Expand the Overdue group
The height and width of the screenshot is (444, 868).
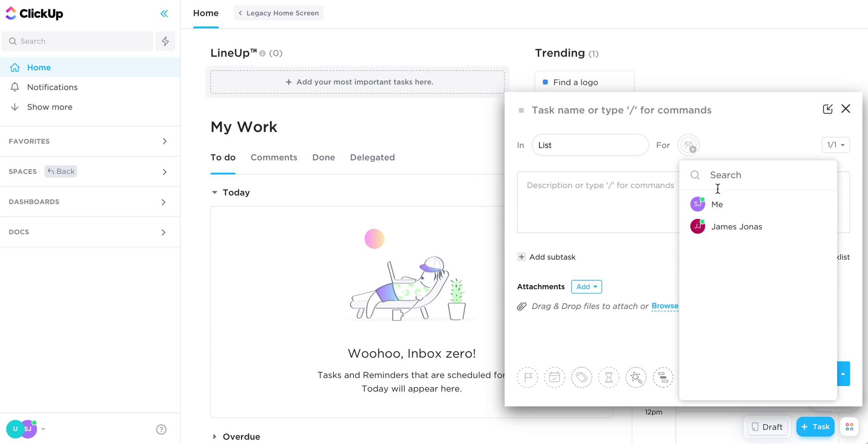[215, 437]
